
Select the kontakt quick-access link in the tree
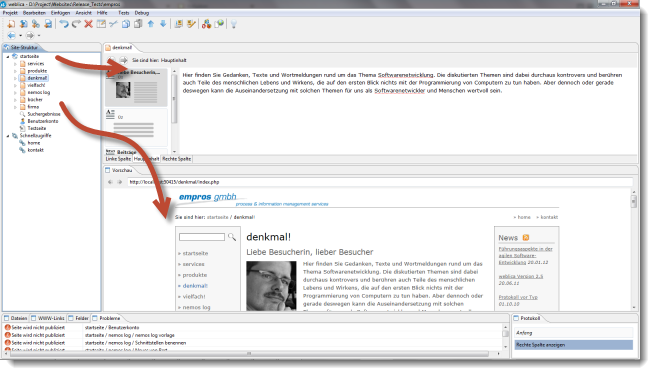pyautogui.click(x=36, y=150)
